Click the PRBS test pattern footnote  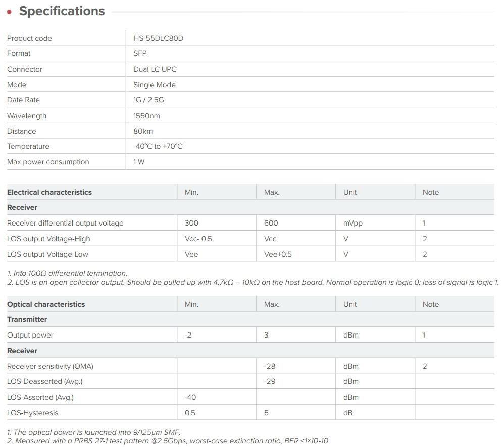pos(168,441)
